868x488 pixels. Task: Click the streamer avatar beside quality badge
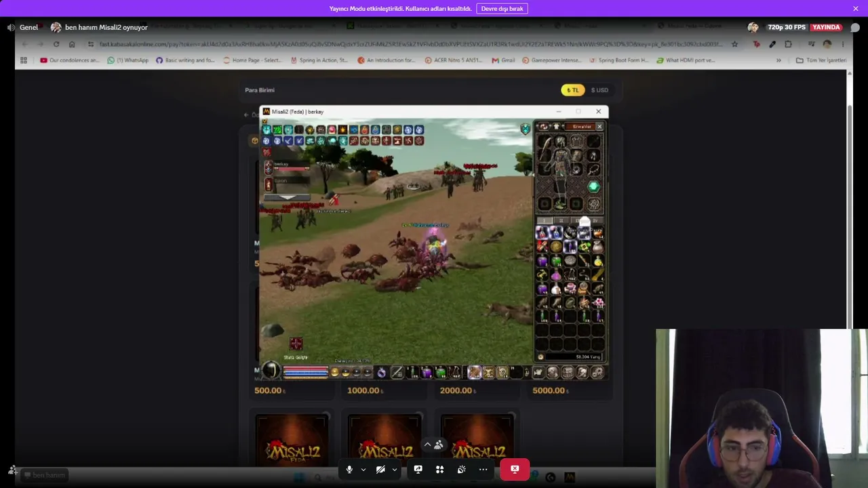[x=753, y=27]
